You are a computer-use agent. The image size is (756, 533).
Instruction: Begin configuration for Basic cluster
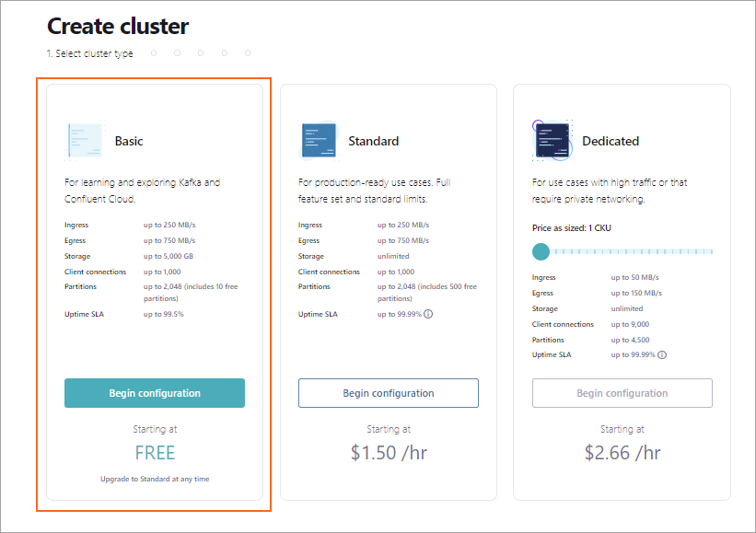click(155, 393)
